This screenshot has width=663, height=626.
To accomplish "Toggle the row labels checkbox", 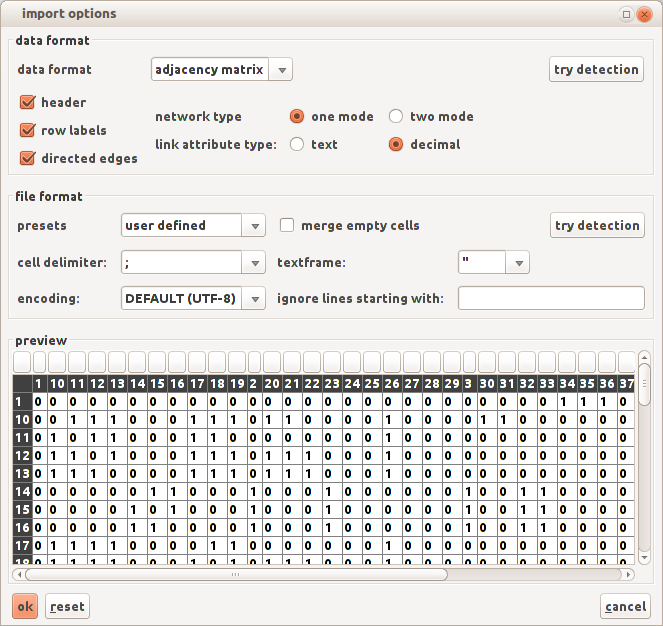I will pos(27,130).
